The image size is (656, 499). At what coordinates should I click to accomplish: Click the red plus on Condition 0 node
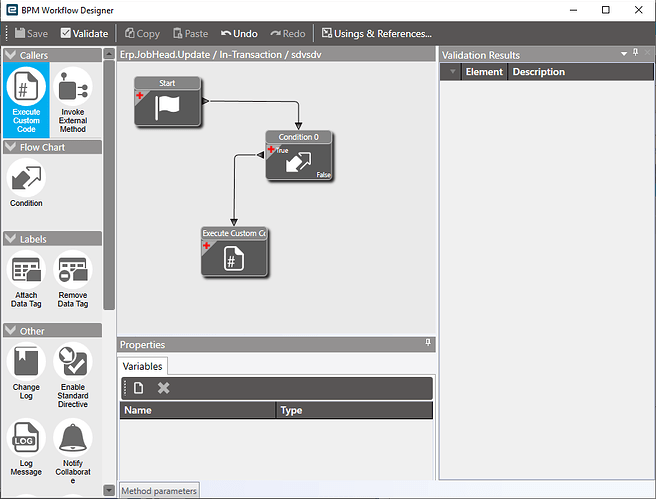pos(271,149)
